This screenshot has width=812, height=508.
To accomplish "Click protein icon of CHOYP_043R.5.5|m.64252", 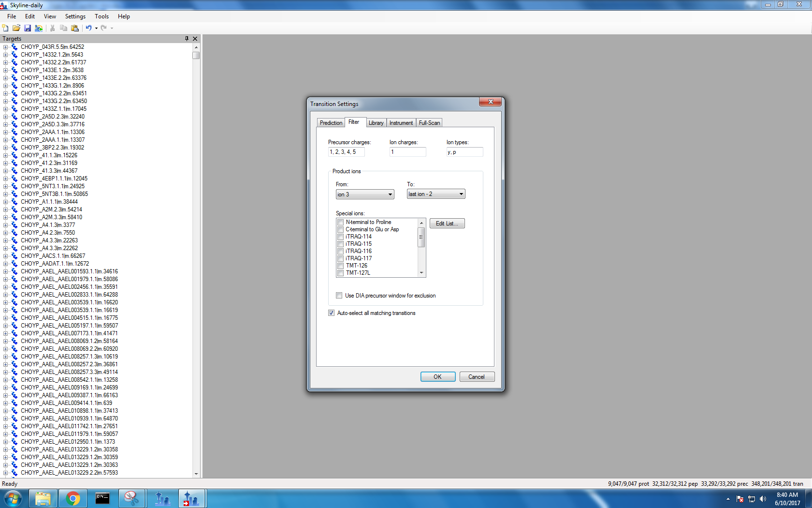I will pos(14,47).
